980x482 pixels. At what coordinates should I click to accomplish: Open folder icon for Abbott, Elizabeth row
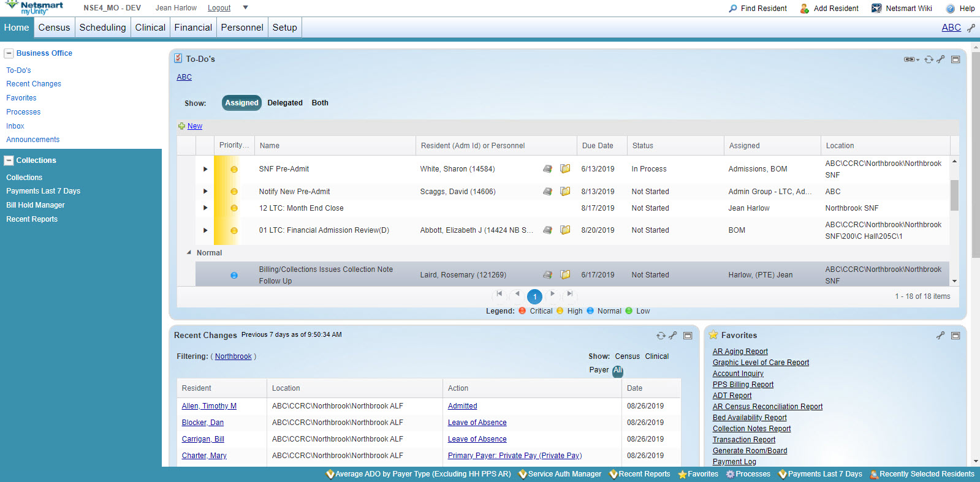pyautogui.click(x=565, y=230)
